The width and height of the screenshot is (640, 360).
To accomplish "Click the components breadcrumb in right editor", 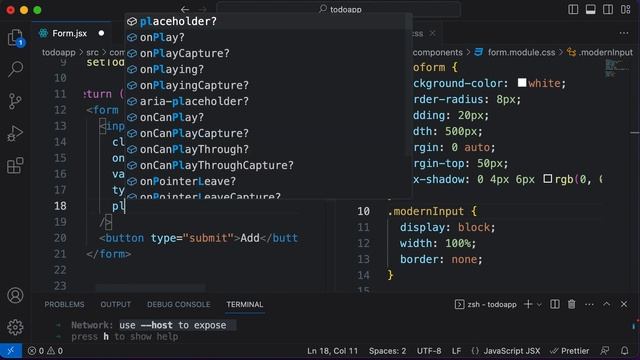I will pos(438,52).
